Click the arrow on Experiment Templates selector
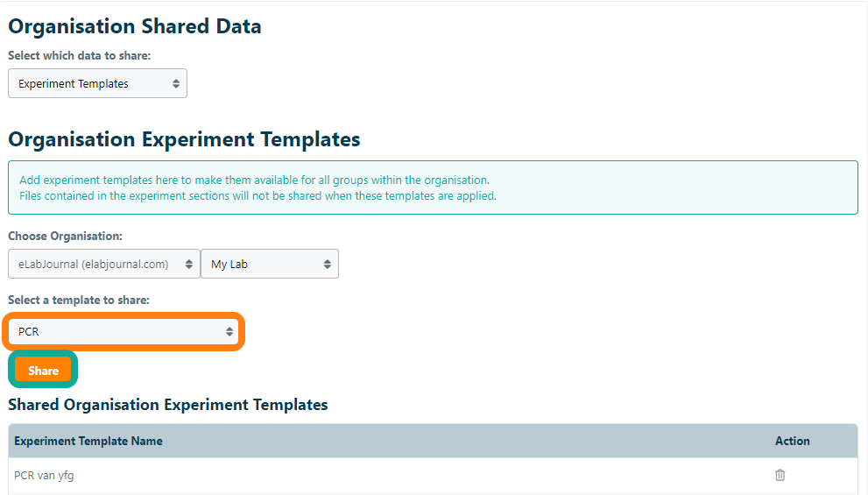The image size is (868, 495). click(x=176, y=84)
